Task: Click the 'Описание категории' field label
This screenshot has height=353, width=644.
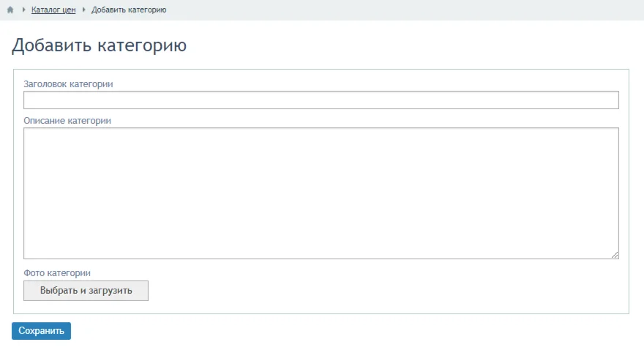Action: pos(67,121)
